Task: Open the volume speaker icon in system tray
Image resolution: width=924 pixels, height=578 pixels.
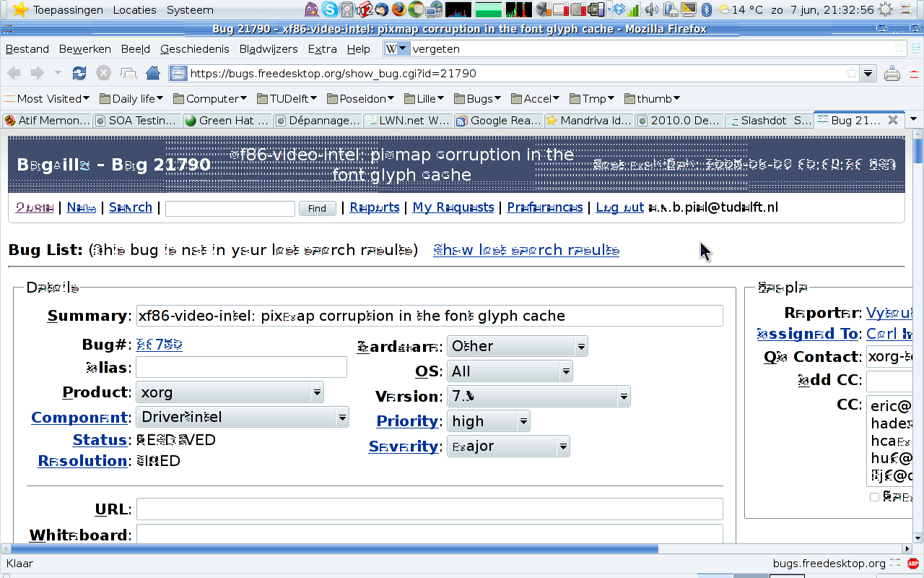Action: click(x=651, y=9)
